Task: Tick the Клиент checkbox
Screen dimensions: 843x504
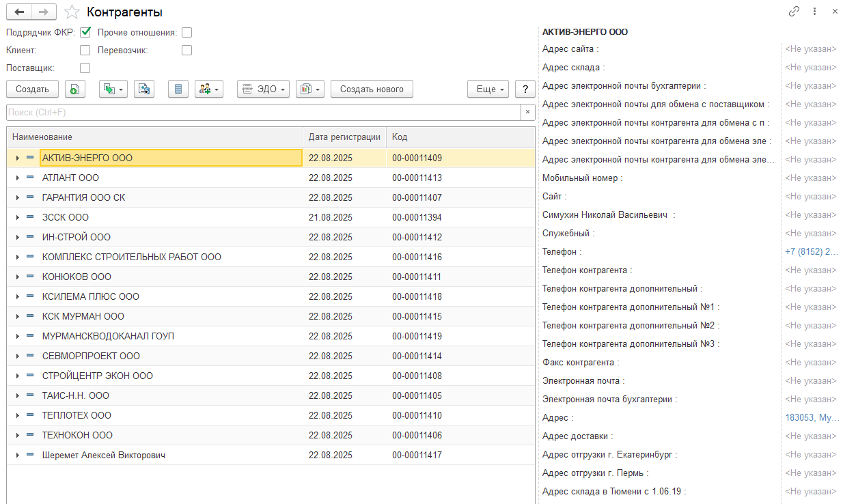Action: [x=85, y=50]
